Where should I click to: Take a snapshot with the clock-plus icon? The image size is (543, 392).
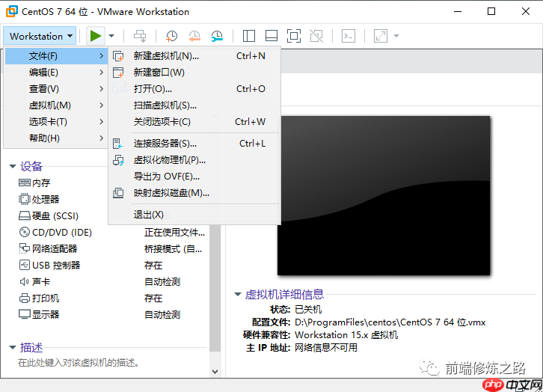(x=171, y=36)
